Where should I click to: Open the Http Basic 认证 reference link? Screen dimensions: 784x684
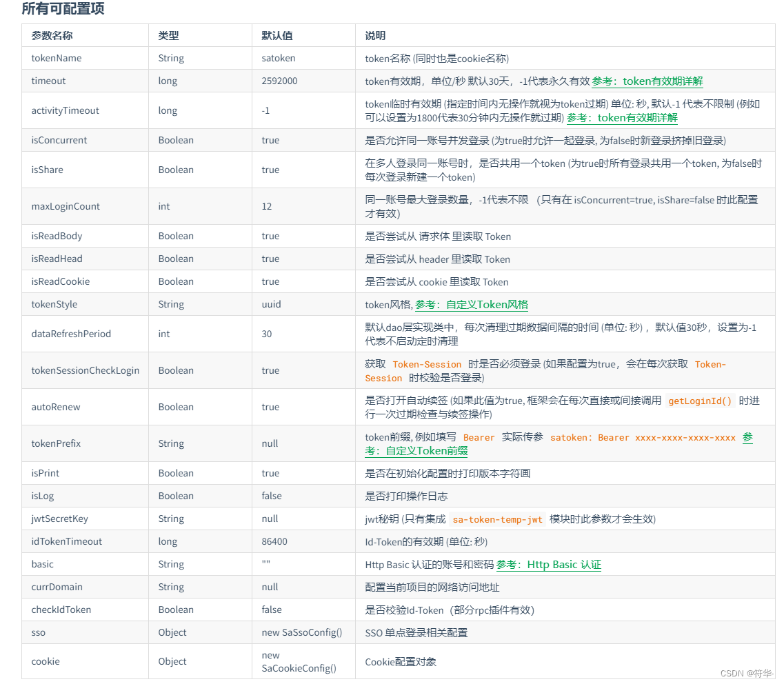tap(548, 565)
